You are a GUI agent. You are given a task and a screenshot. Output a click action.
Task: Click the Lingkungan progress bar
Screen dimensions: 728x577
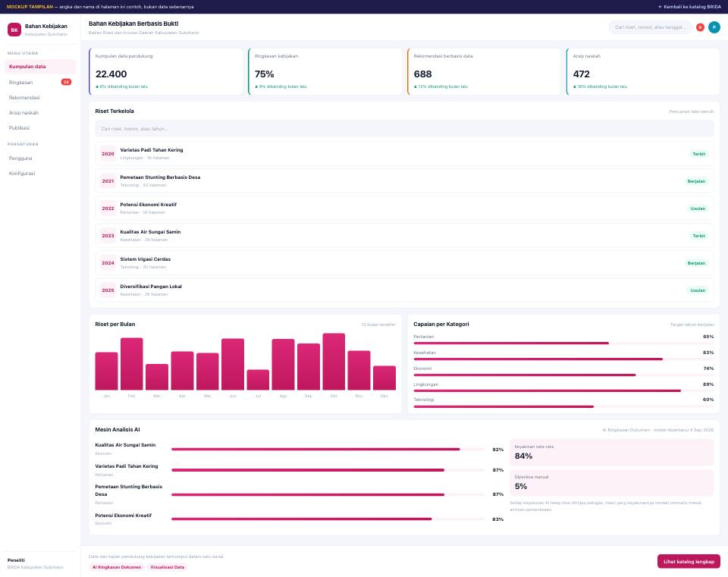coord(563,390)
